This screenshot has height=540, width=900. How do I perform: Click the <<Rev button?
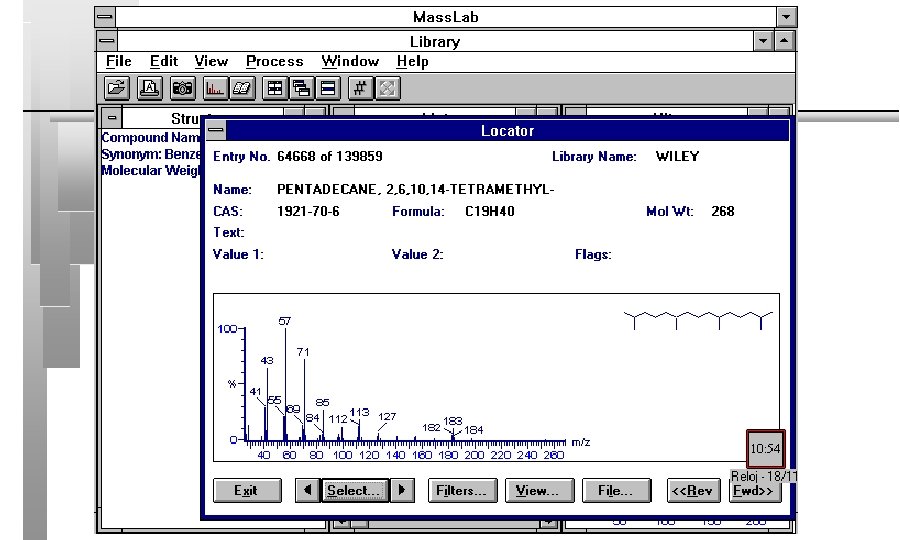(693, 491)
